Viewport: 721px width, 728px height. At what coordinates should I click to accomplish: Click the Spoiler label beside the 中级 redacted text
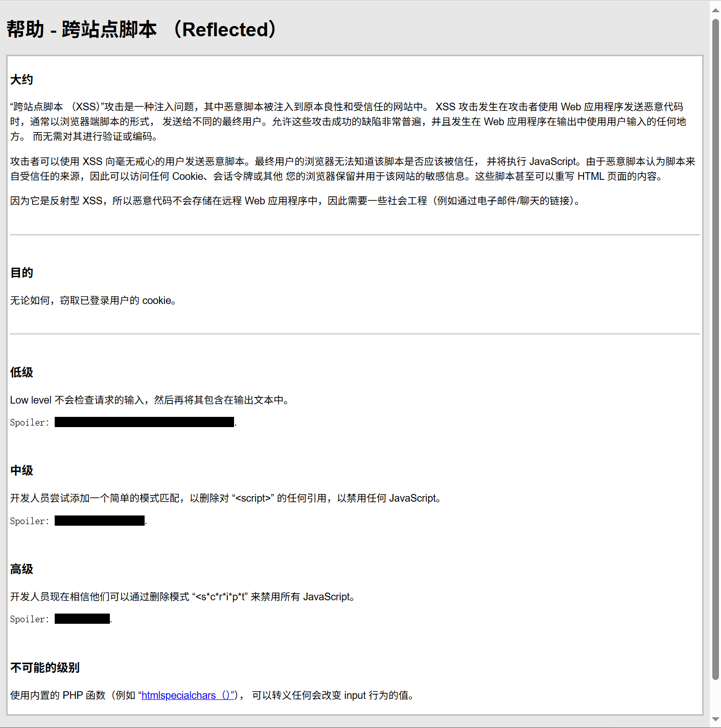point(29,521)
